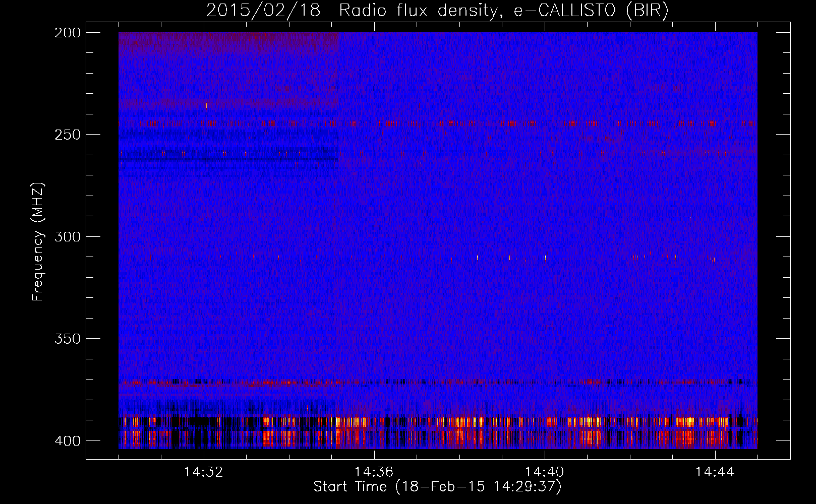Image resolution: width=816 pixels, height=504 pixels.
Task: Click the "Frequency (MHZ)" axis label
Action: (38, 242)
